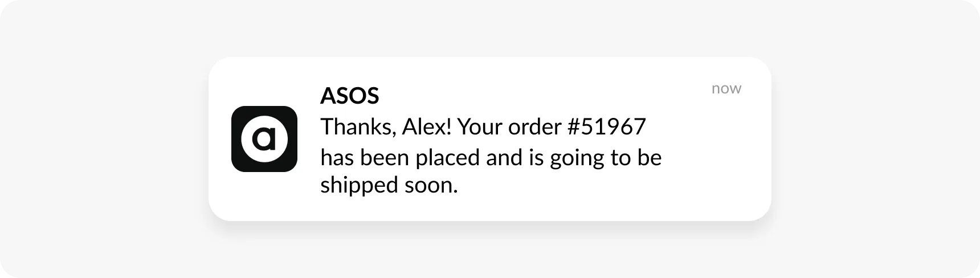The height and width of the screenshot is (278, 980).
Task: Click the gray background above the notification
Action: [x=490, y=28]
